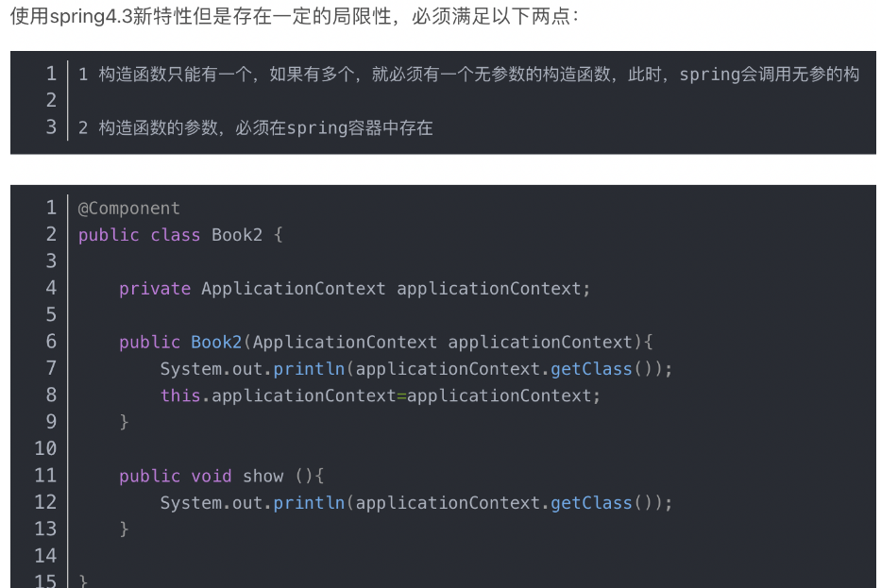Viewport: 881px width, 588px height.
Task: Click line number 10 in the Java code
Action: pyautogui.click(x=45, y=448)
